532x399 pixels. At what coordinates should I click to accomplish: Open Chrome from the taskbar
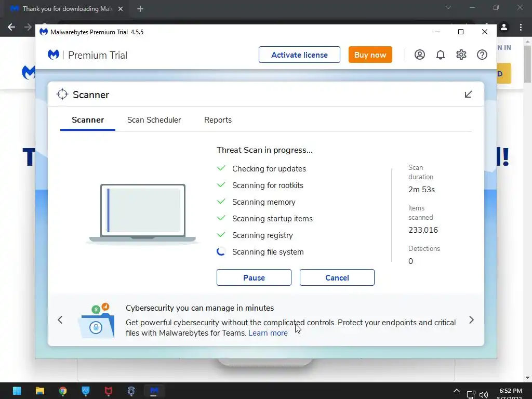(x=63, y=391)
